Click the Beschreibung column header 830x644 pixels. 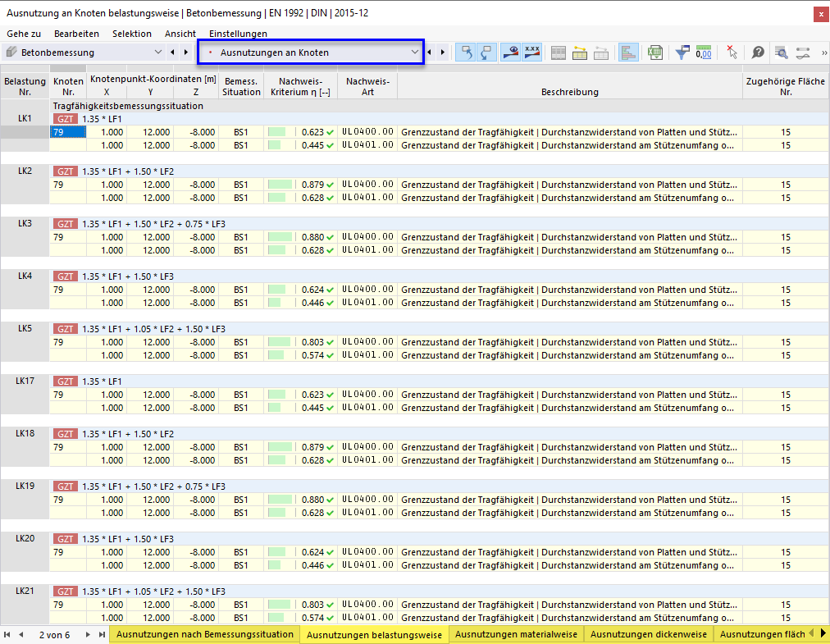[x=569, y=86]
